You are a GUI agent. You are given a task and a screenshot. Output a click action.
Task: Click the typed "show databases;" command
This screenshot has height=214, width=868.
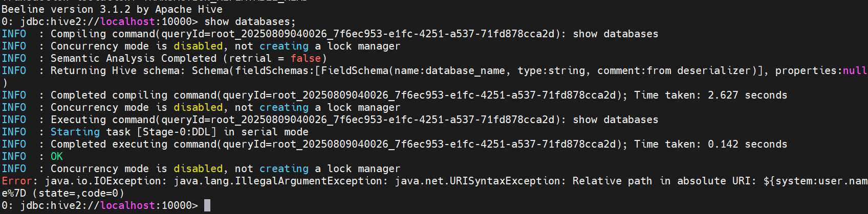(x=250, y=21)
